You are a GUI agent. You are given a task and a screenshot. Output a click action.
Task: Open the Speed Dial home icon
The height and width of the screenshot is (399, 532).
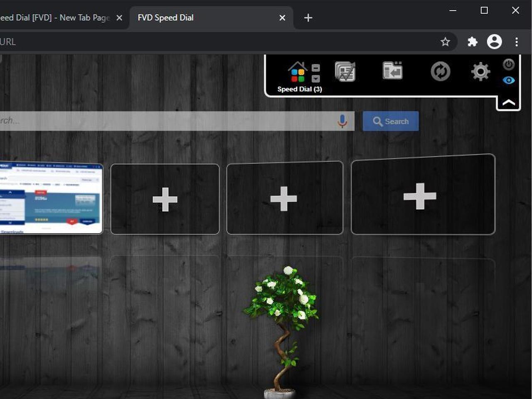coord(297,72)
